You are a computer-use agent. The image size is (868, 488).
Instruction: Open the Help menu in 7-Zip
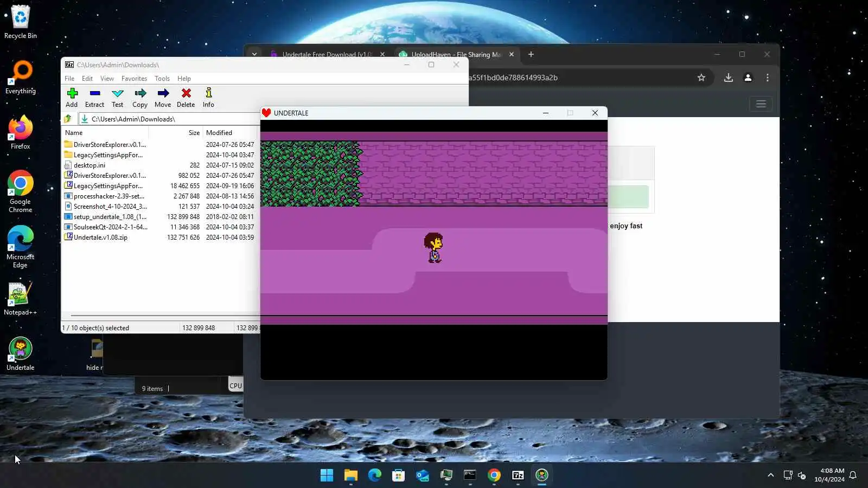click(x=184, y=79)
